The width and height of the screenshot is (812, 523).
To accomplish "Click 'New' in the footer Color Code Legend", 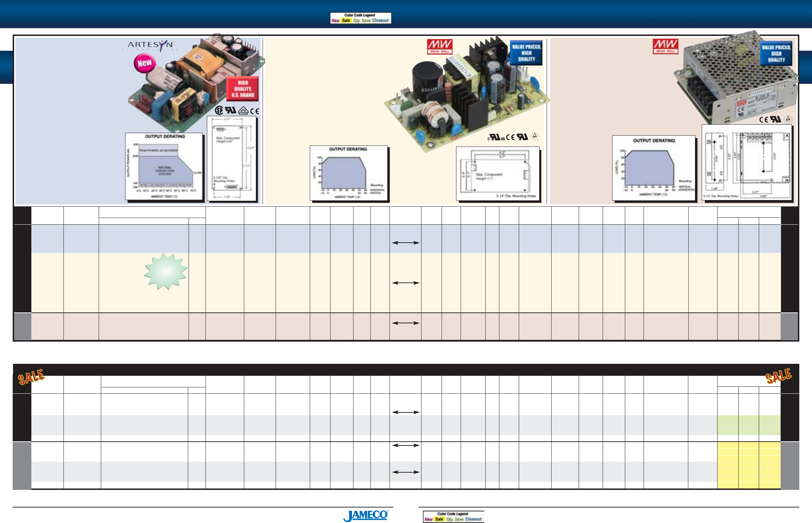I will tap(428, 519).
